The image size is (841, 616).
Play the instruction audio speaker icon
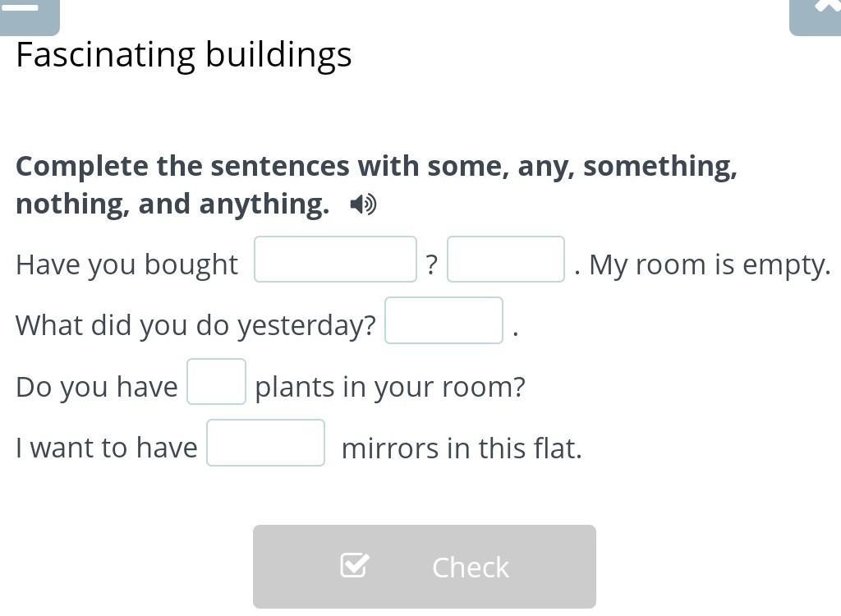(363, 205)
